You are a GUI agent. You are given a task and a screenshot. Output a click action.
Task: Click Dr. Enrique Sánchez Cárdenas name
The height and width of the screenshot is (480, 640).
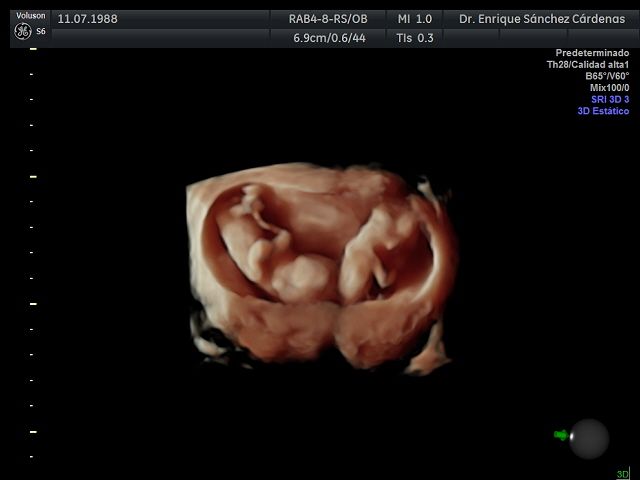click(x=542, y=19)
